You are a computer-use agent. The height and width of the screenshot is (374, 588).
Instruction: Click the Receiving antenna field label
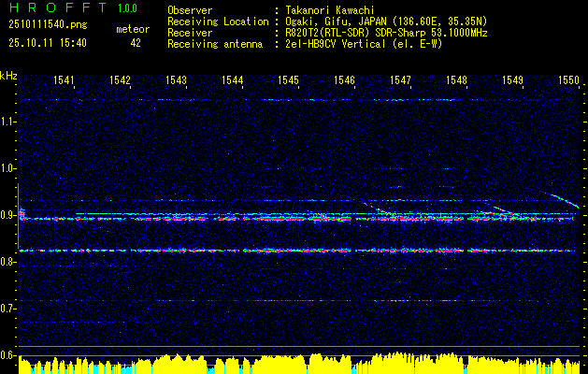click(x=215, y=44)
